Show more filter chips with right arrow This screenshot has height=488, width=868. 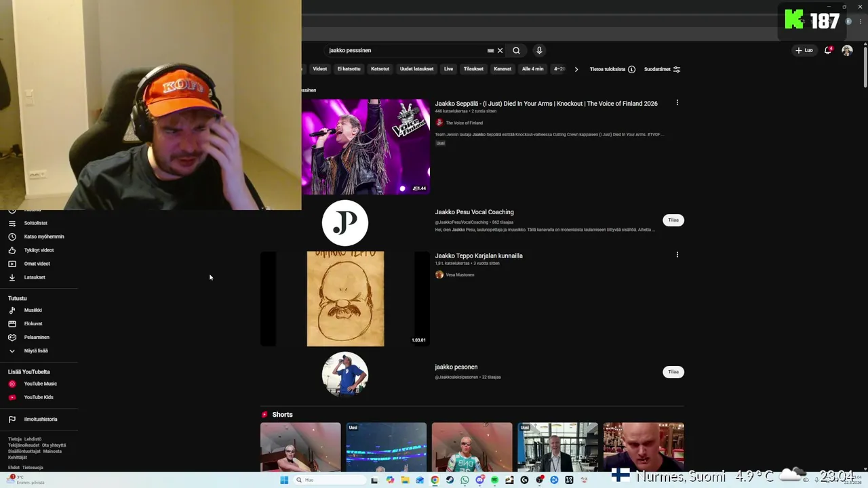pyautogui.click(x=576, y=69)
